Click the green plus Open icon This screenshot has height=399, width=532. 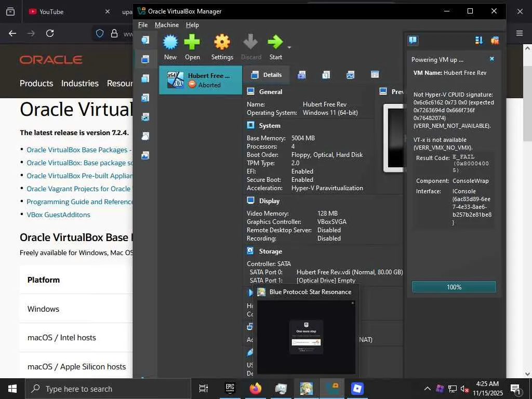(x=192, y=43)
